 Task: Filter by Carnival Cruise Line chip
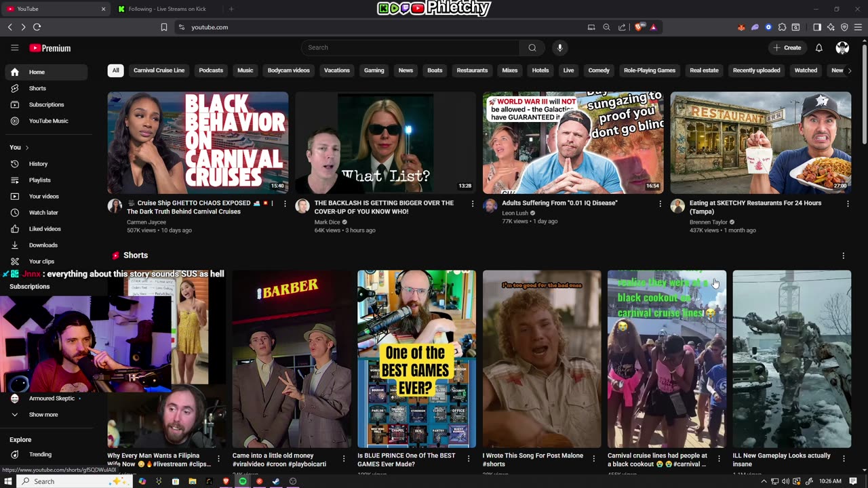(x=159, y=70)
